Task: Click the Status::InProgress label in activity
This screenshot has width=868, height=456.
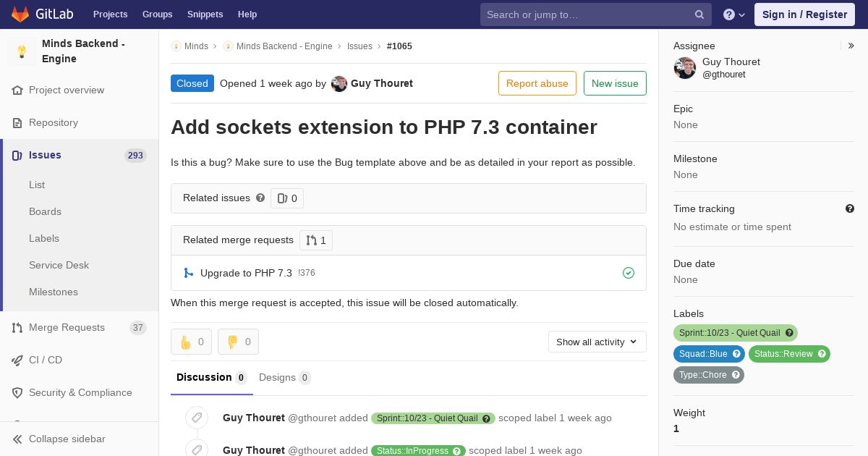Action: pyautogui.click(x=419, y=451)
